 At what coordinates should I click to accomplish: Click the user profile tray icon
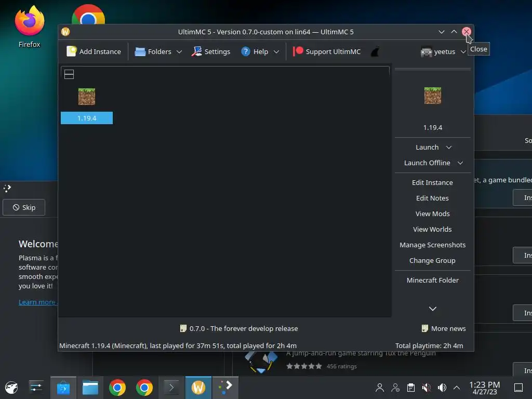pyautogui.click(x=380, y=388)
